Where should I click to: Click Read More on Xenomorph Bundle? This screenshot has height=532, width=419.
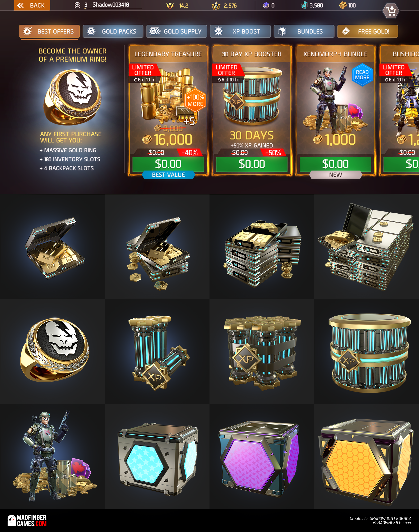click(362, 75)
